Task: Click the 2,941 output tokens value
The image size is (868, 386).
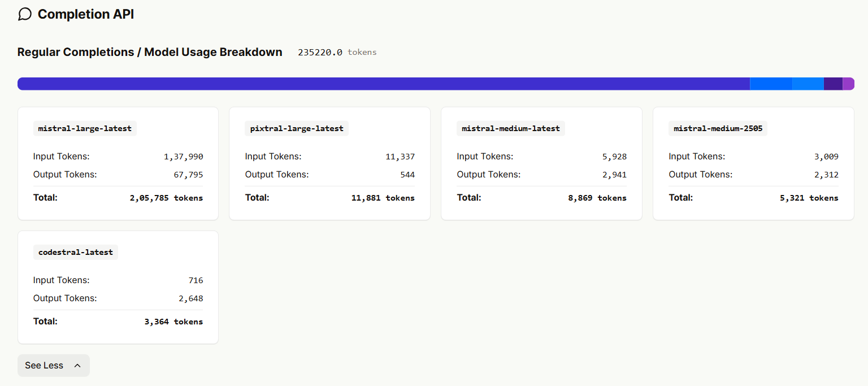Action: 614,175
